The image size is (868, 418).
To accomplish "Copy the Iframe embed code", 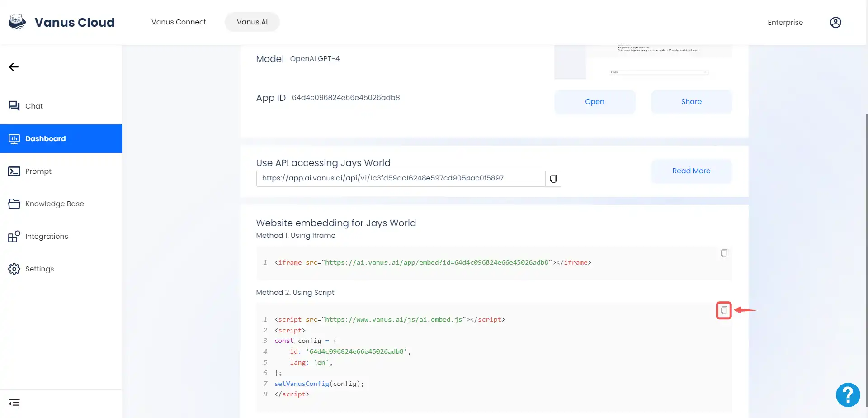I will (724, 253).
